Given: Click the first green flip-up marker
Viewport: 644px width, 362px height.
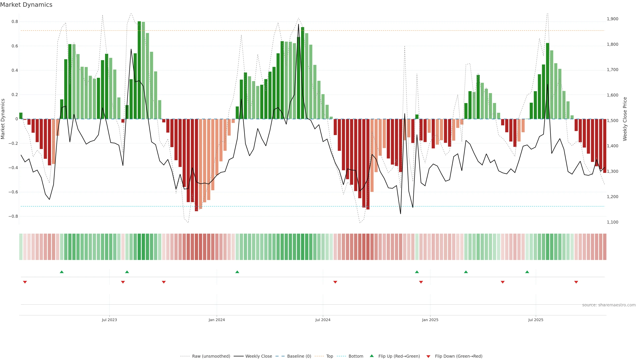Looking at the screenshot, I should 62,272.
